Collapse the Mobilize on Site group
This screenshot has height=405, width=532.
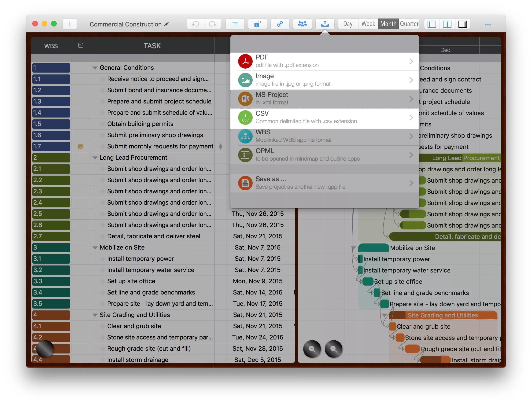(94, 248)
